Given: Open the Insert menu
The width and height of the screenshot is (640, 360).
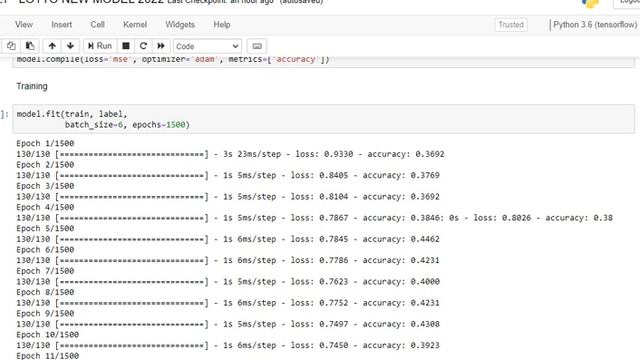Looking at the screenshot, I should [62, 24].
